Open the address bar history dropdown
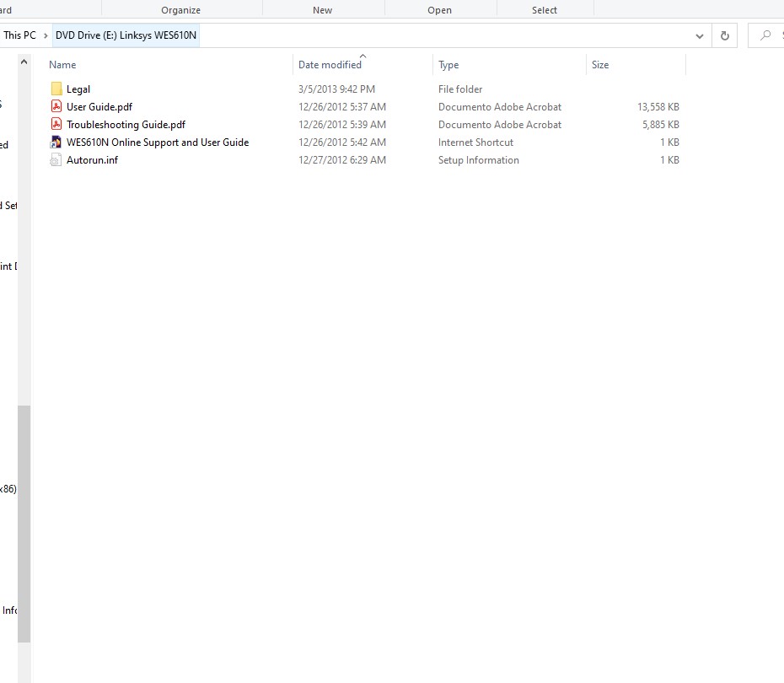 [699, 35]
